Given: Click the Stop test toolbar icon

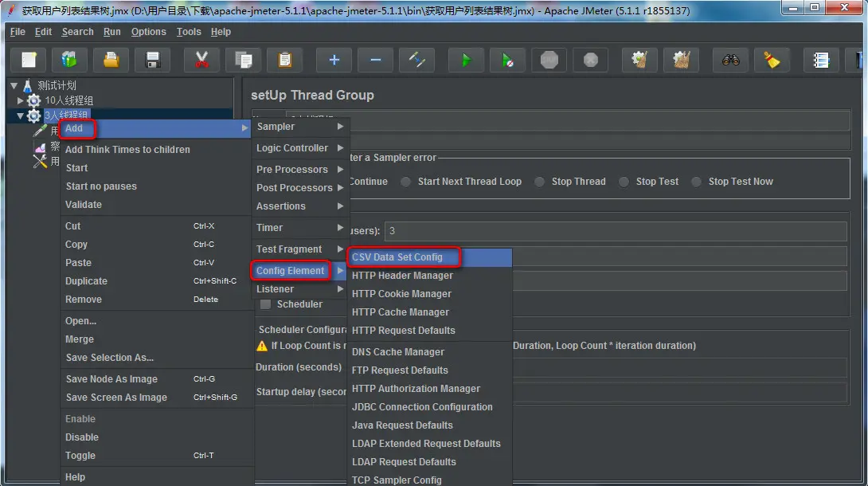Looking at the screenshot, I should (549, 60).
